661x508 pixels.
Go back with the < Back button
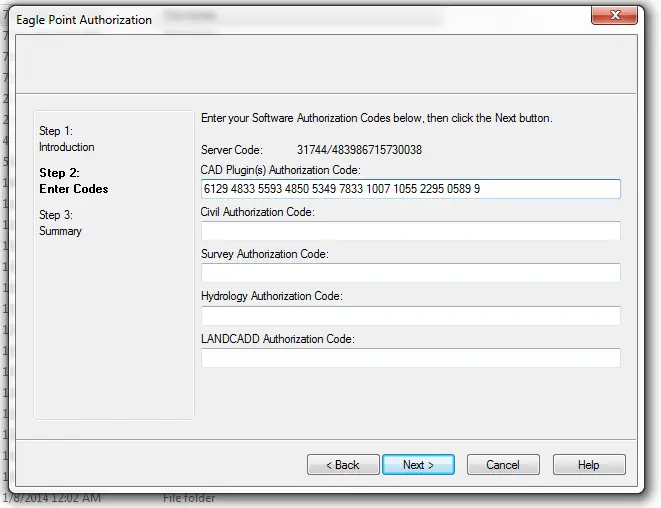[x=343, y=465]
